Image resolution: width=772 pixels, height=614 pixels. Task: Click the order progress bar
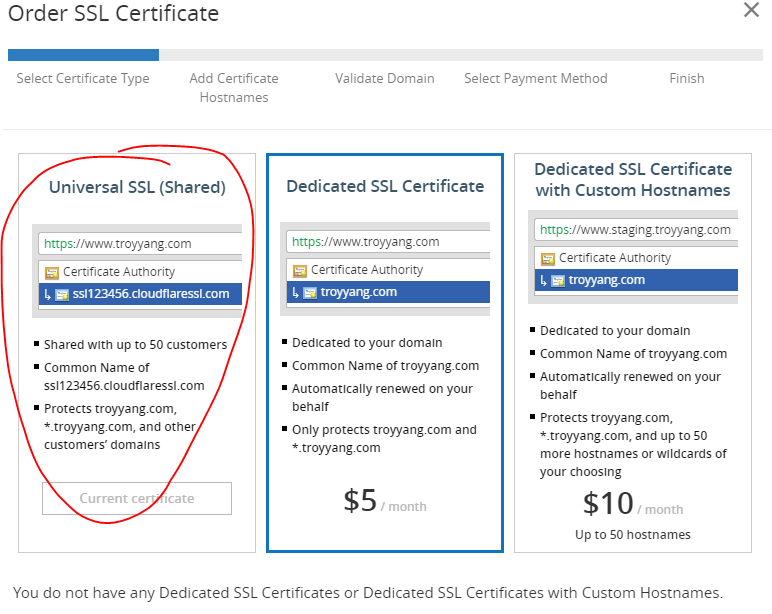(x=385, y=55)
